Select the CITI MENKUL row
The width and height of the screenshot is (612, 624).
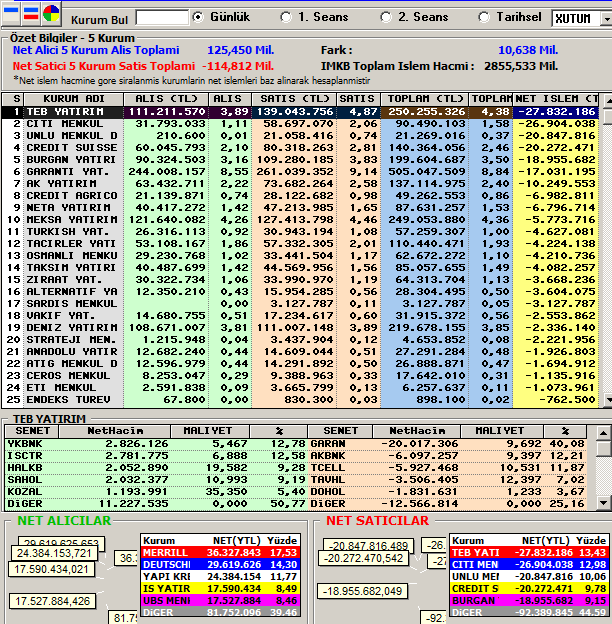[300, 124]
